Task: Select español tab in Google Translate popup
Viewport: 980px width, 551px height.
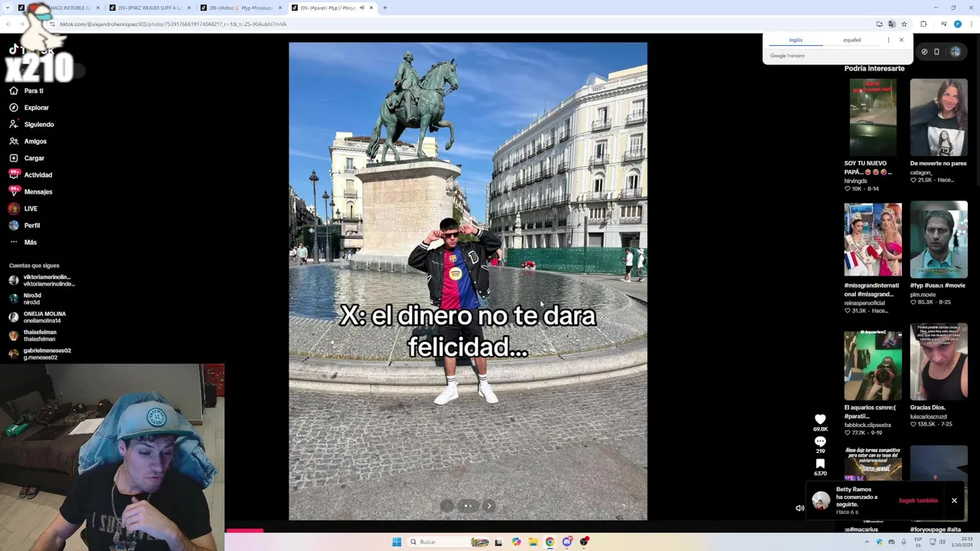Action: click(x=851, y=40)
